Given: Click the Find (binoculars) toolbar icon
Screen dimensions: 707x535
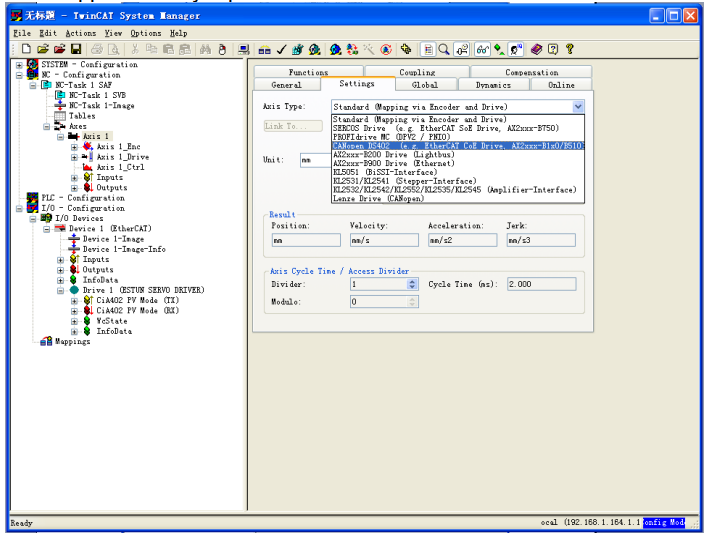Looking at the screenshot, I should [x=205, y=50].
